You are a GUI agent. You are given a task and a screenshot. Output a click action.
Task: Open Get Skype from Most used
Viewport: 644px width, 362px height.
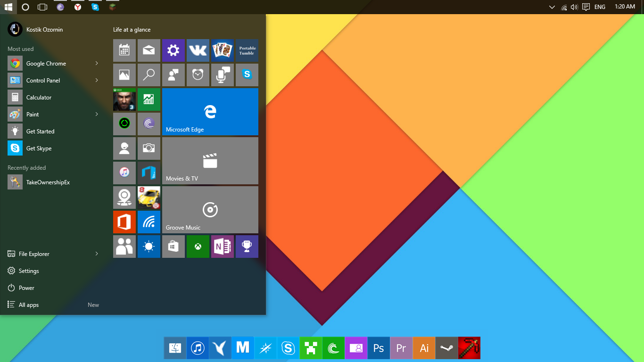(x=53, y=148)
